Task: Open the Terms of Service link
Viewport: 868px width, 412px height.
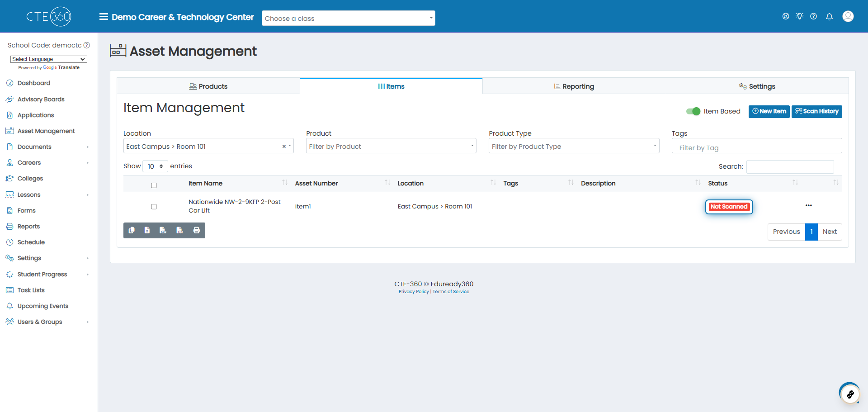Action: point(451,292)
